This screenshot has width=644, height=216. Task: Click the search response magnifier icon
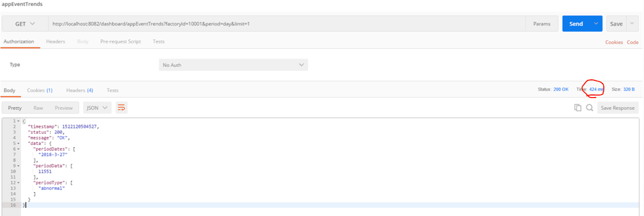[590, 108]
